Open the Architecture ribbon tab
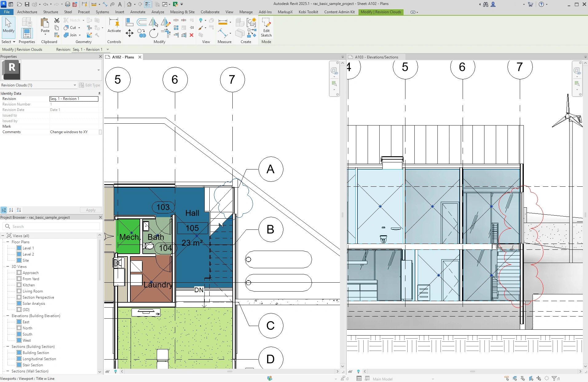The width and height of the screenshot is (588, 382). pyautogui.click(x=27, y=12)
